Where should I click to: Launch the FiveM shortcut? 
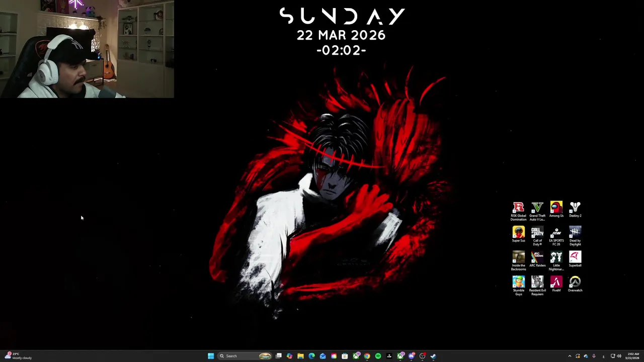556,284
